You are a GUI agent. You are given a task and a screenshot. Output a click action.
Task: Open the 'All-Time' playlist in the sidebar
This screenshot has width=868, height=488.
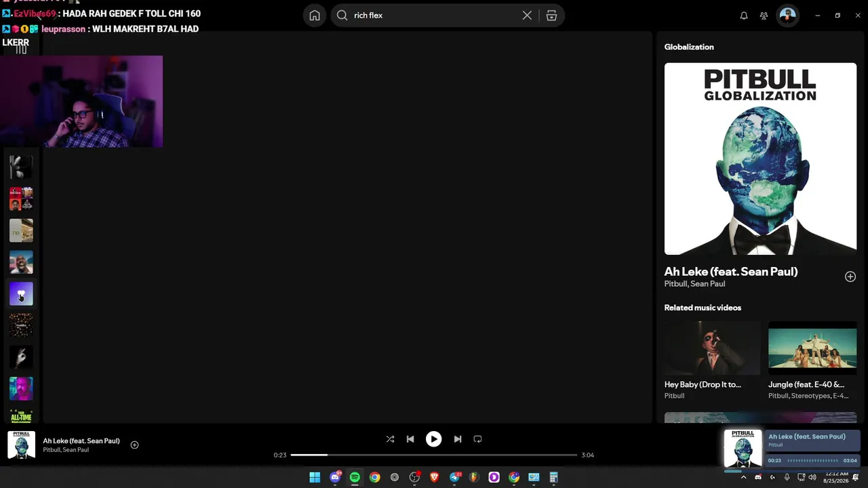click(x=21, y=415)
